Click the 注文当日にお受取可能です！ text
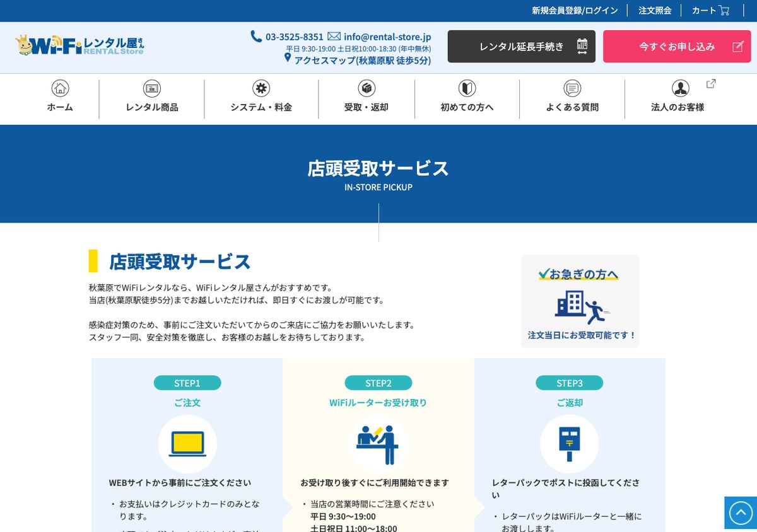757x532 pixels. 582,335
